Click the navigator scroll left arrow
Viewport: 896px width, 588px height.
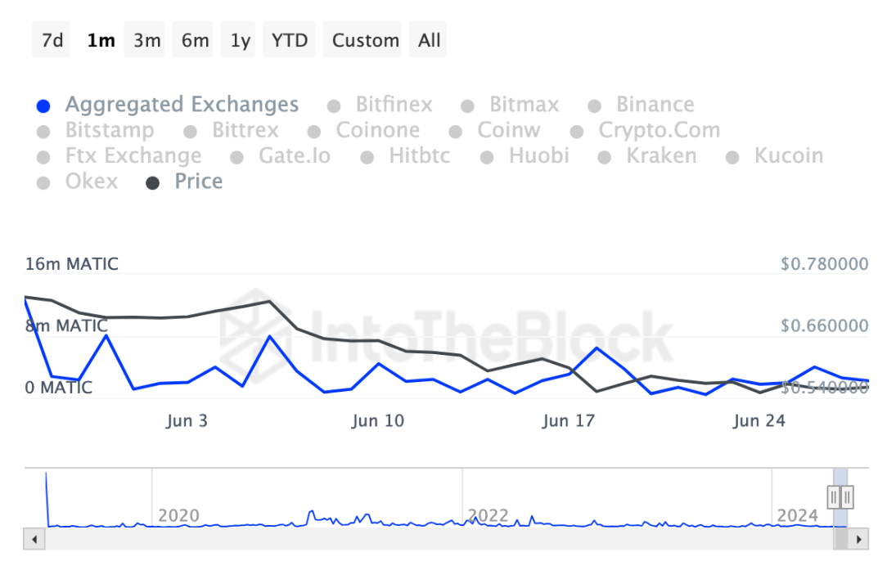tap(34, 540)
